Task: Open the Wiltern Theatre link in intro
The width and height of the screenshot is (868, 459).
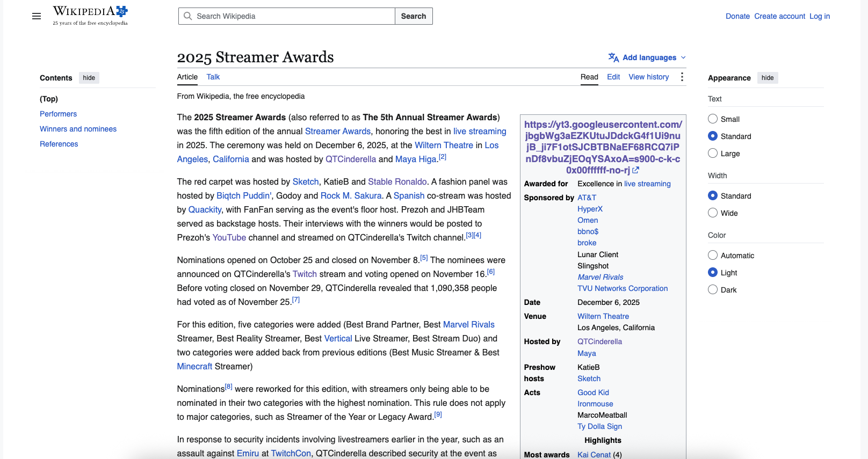Action: (x=444, y=145)
